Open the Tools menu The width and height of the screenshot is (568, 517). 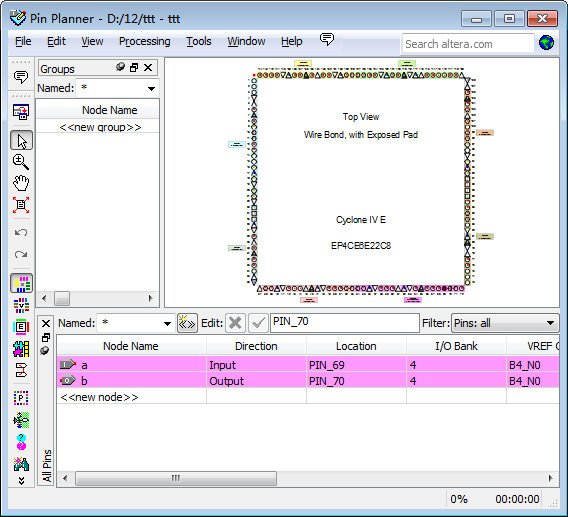199,41
